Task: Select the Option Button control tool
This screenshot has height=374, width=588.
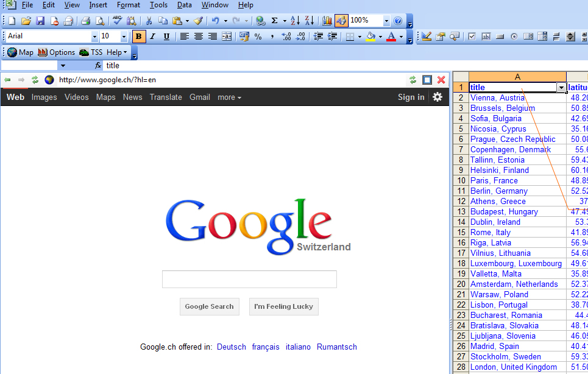Action: tap(514, 37)
